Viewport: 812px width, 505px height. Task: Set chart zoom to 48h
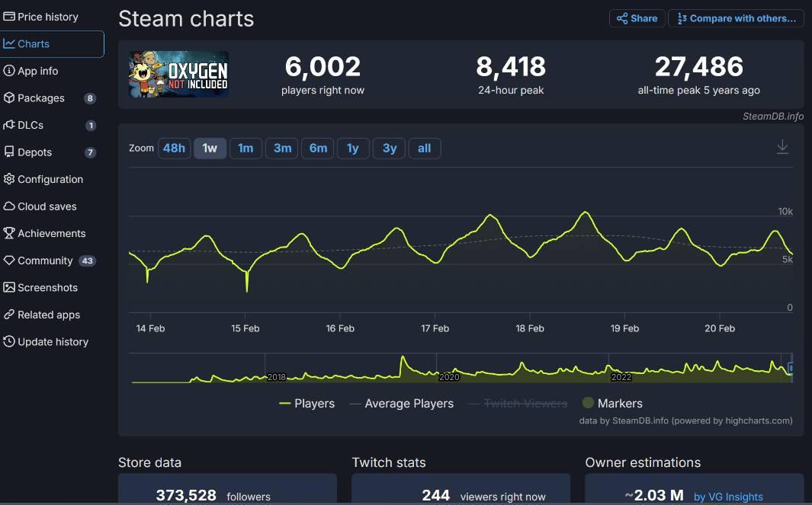(174, 149)
